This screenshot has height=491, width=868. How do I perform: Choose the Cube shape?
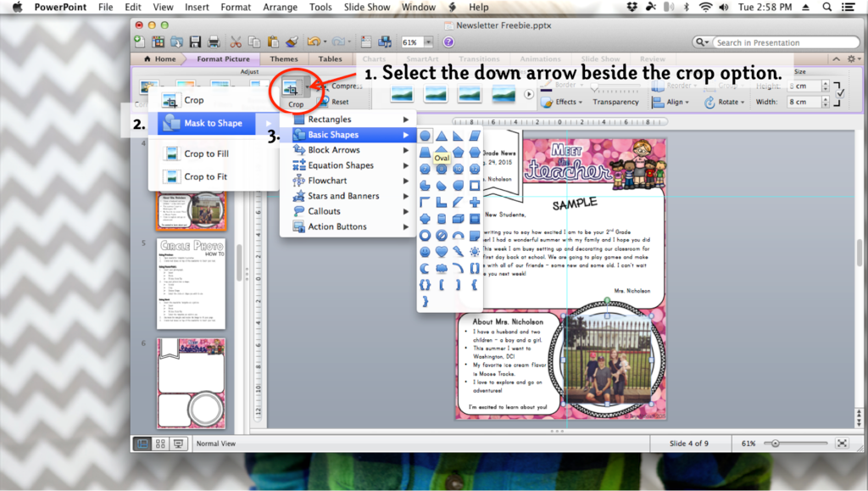(x=458, y=219)
